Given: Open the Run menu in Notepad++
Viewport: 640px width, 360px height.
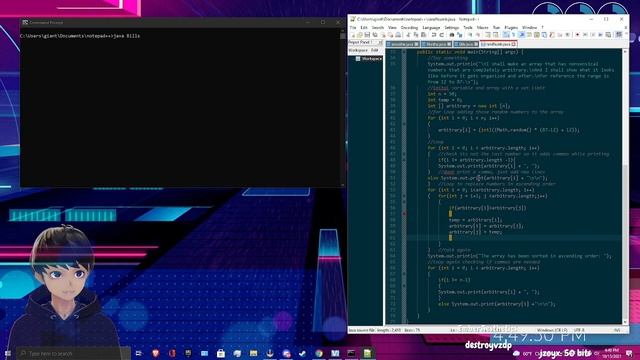Looking at the screenshot, I should click(496, 27).
